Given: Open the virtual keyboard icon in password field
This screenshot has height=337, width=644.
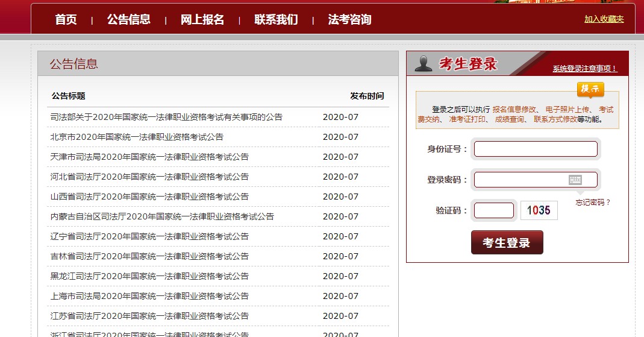Looking at the screenshot, I should point(575,180).
